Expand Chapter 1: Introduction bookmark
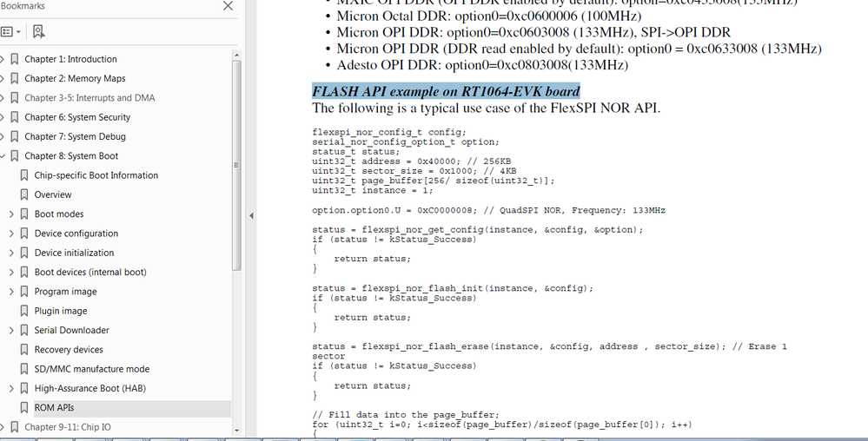 tap(3, 59)
